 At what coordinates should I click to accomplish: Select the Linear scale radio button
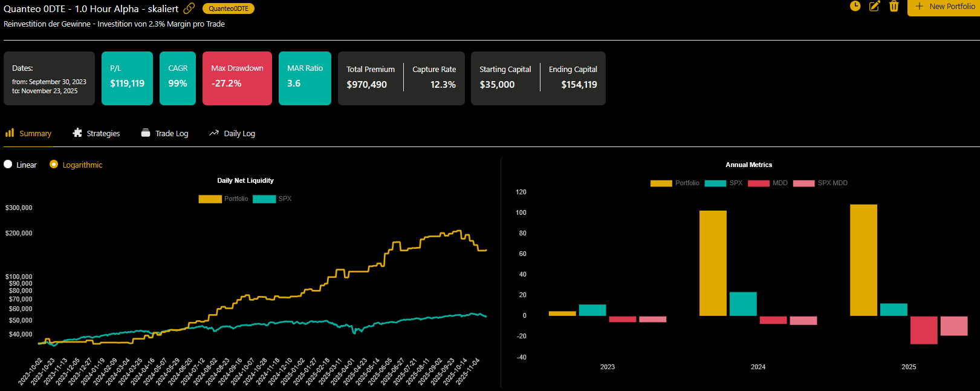tap(8, 165)
